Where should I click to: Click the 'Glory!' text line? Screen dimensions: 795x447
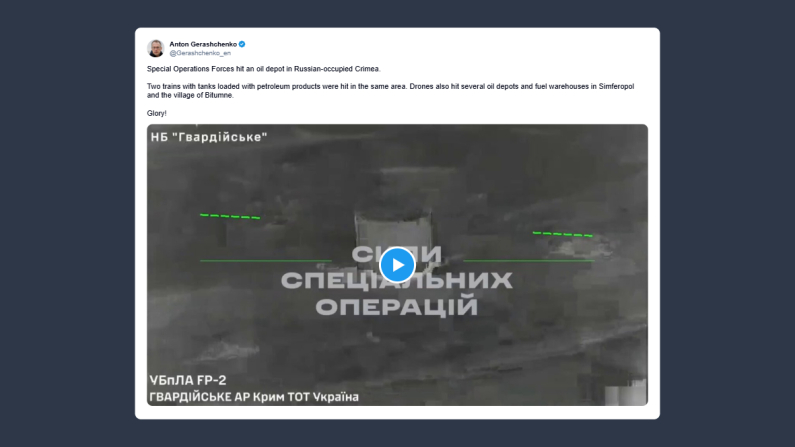tap(157, 113)
